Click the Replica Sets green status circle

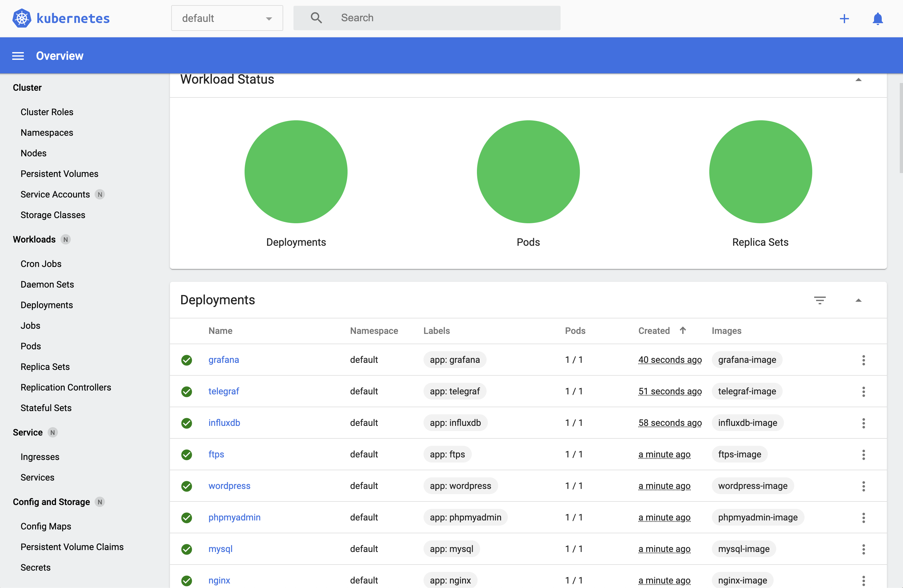(760, 171)
